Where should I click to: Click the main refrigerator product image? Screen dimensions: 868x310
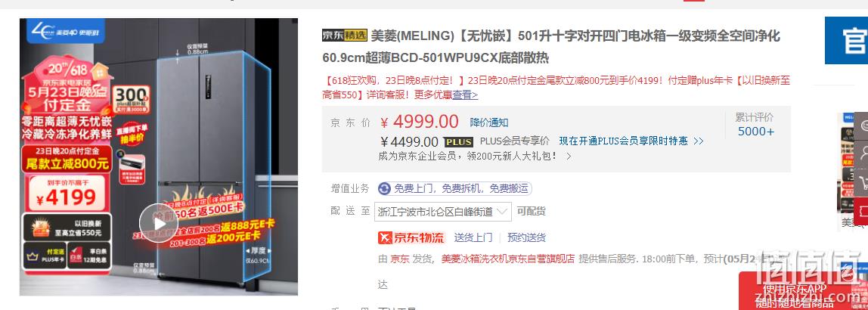[159, 157]
